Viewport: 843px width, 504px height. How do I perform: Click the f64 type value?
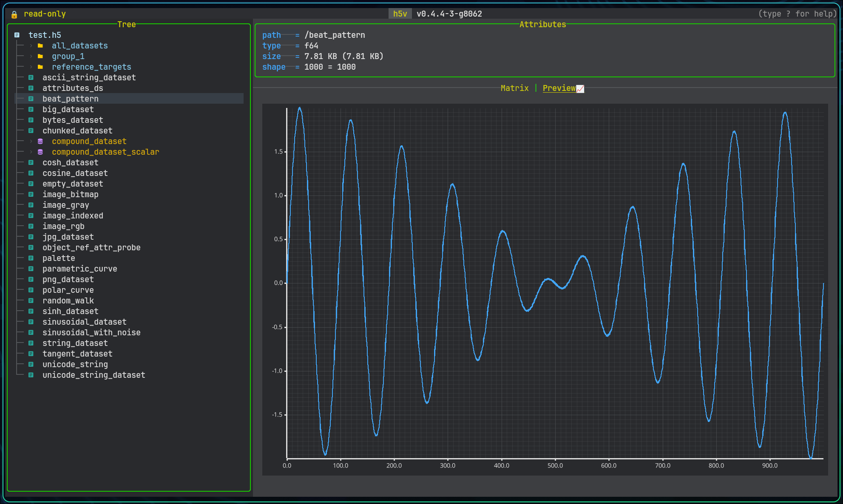point(311,45)
